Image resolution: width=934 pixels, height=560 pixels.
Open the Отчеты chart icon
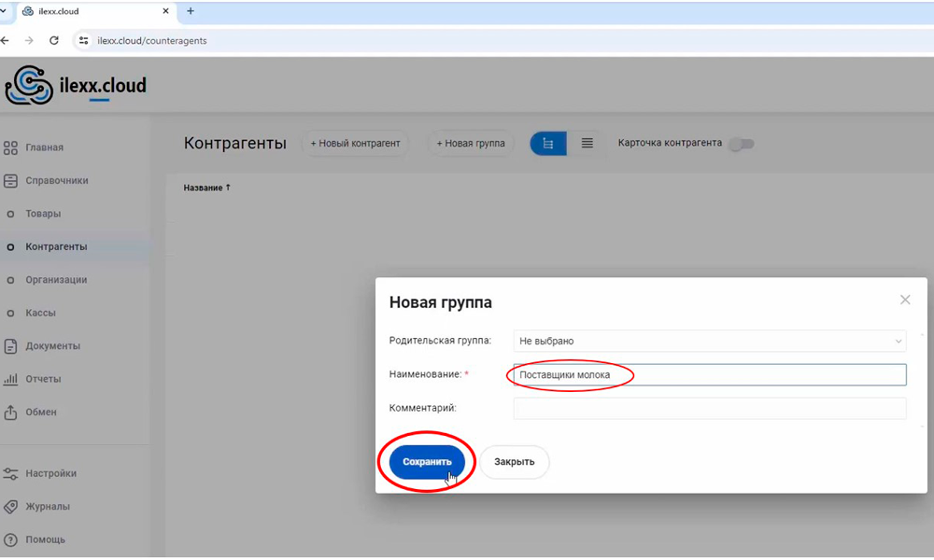(11, 379)
